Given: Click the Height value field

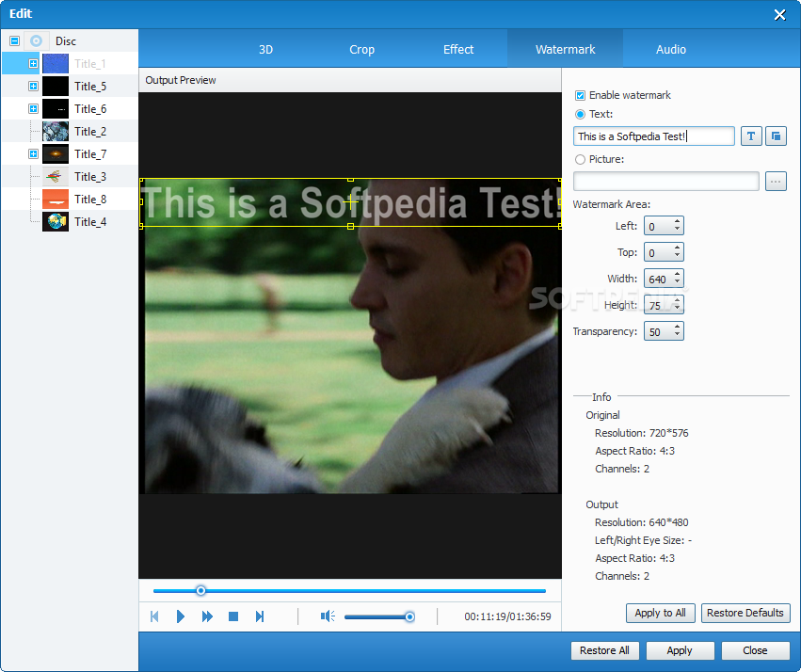Looking at the screenshot, I should [659, 305].
